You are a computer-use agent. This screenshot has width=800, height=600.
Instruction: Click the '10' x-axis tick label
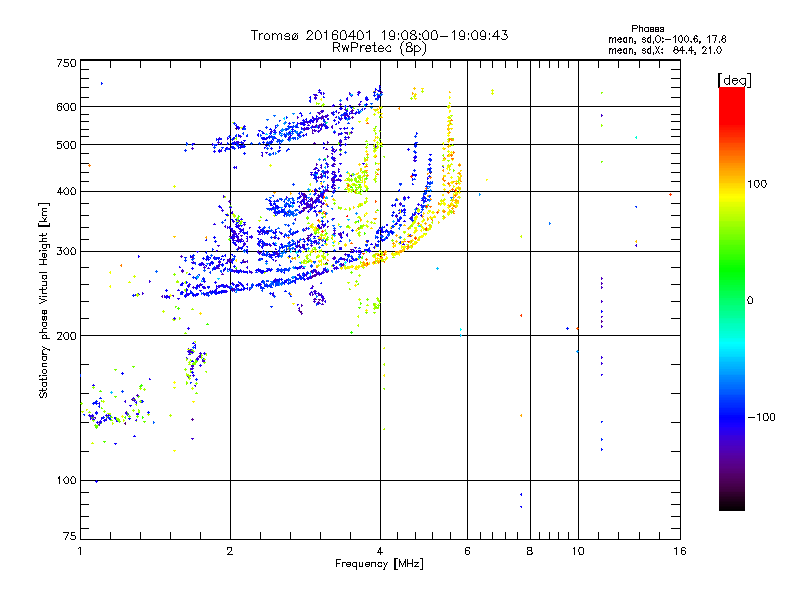pyautogui.click(x=578, y=551)
